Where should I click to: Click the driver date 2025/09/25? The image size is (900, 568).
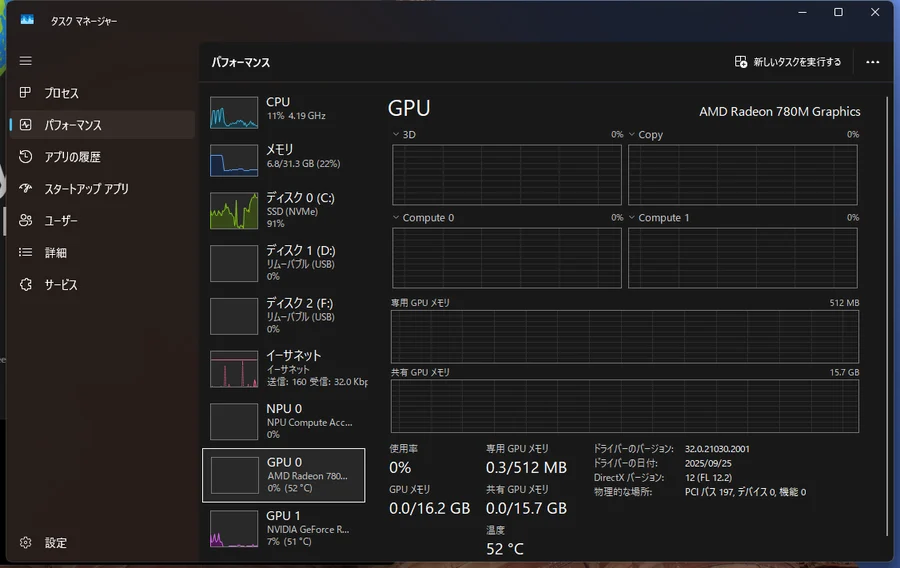click(x=708, y=463)
